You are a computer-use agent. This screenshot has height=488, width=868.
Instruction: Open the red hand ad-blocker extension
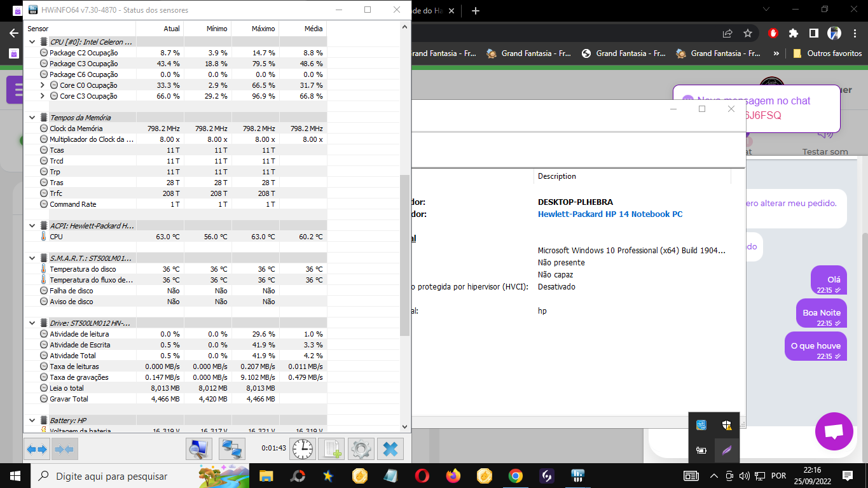773,33
